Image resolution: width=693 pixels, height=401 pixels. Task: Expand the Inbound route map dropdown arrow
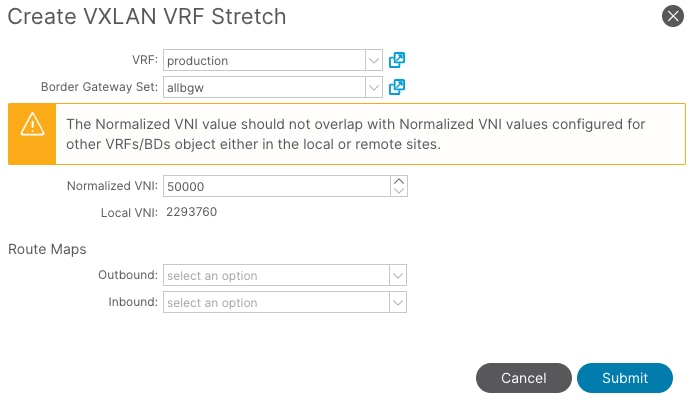tap(398, 302)
